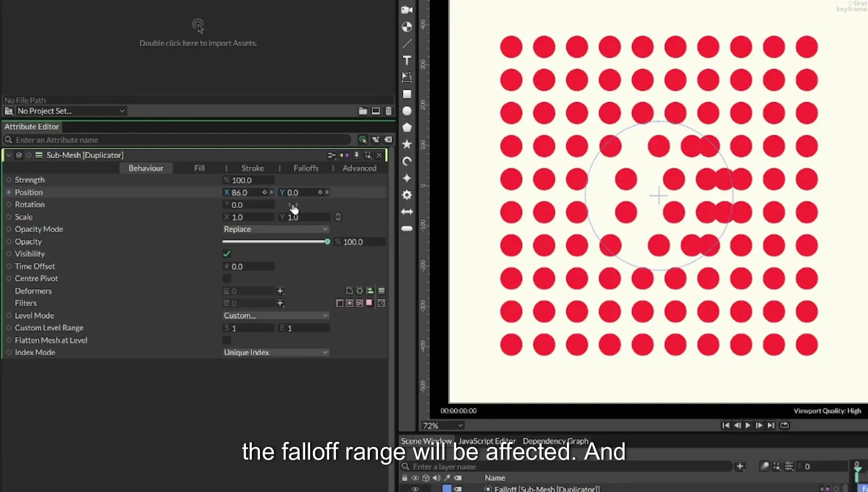Select the Rectangle shape tool
The height and width of the screenshot is (492, 868).
[407, 94]
